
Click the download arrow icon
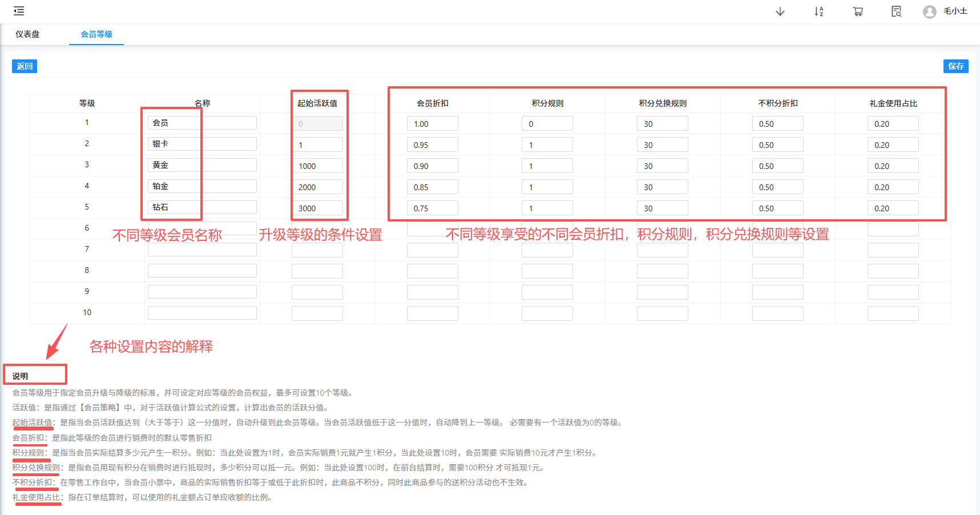(x=780, y=11)
